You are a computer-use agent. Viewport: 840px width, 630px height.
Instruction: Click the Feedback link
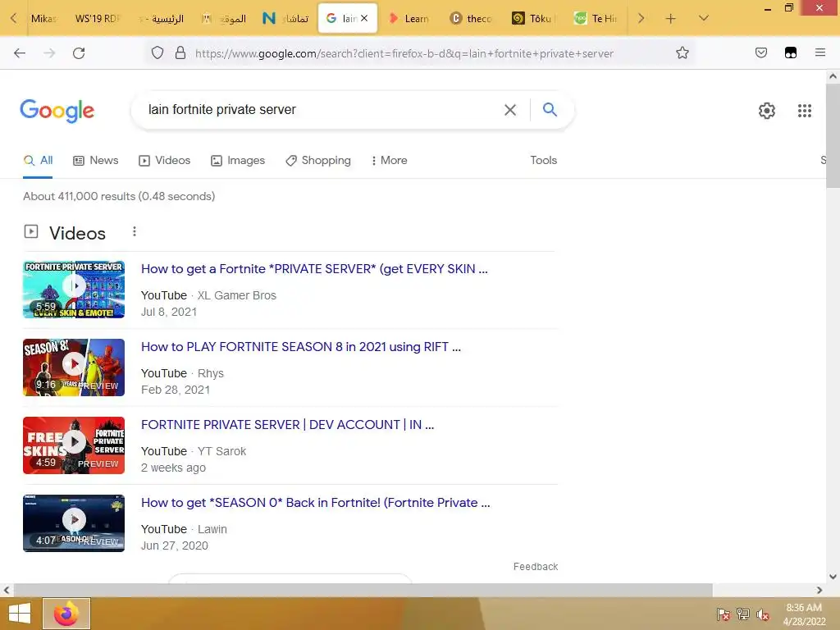pyautogui.click(x=535, y=567)
